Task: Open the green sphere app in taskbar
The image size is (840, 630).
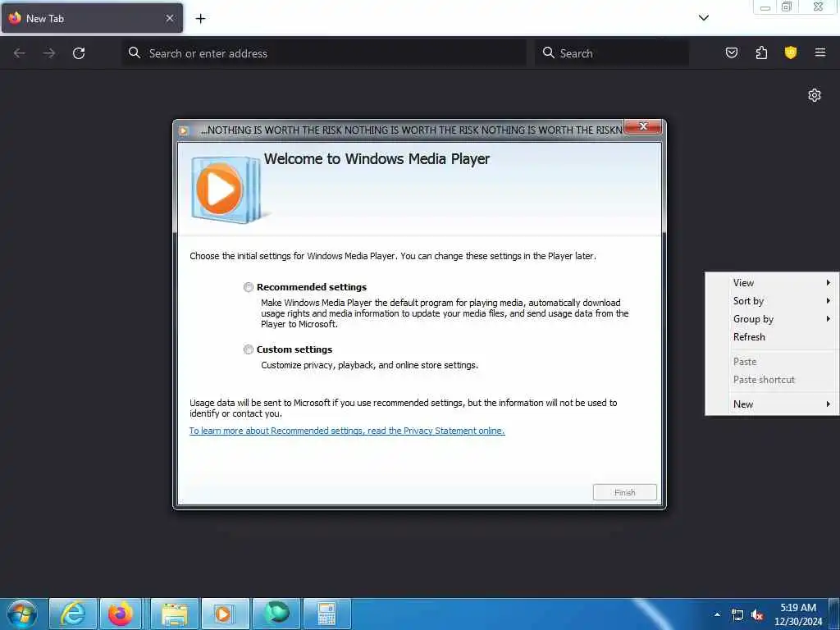Action: pos(276,614)
